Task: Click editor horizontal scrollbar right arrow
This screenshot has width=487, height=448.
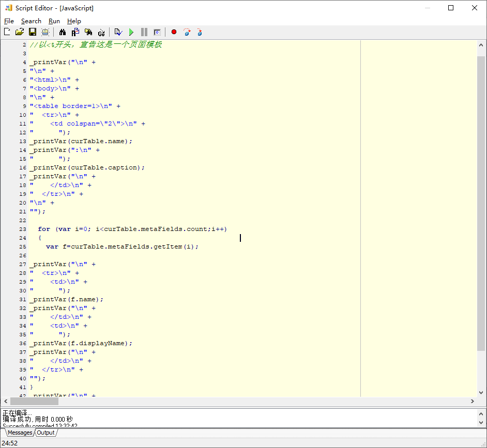Action: tap(473, 401)
